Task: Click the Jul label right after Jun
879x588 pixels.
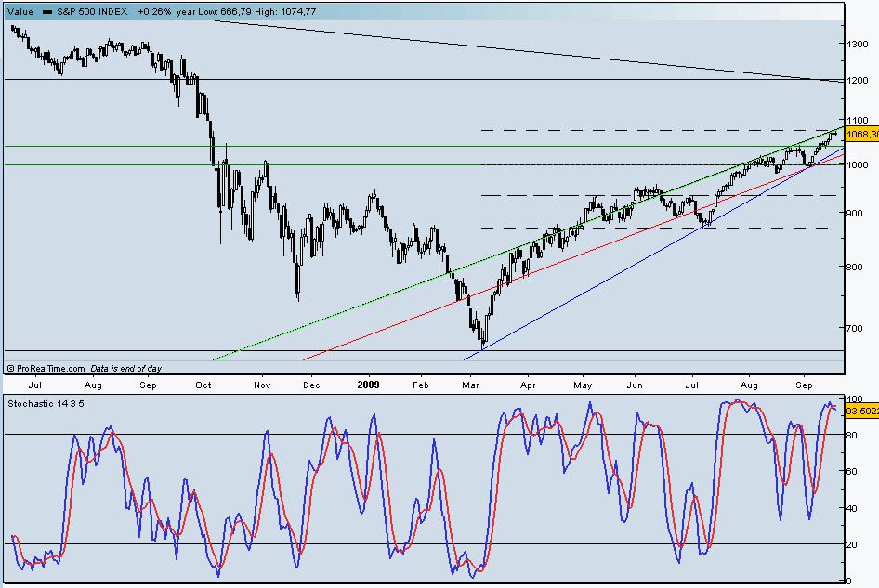Action: click(x=691, y=385)
